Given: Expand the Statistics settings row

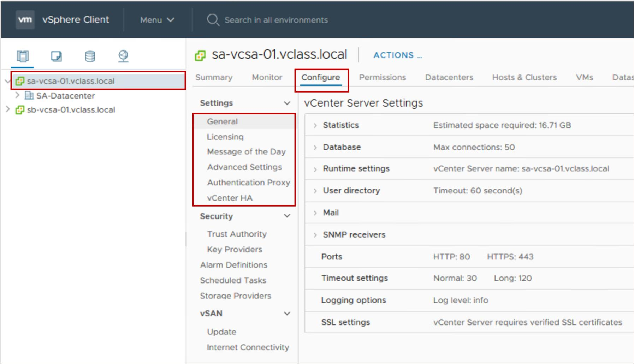Looking at the screenshot, I should 315,125.
